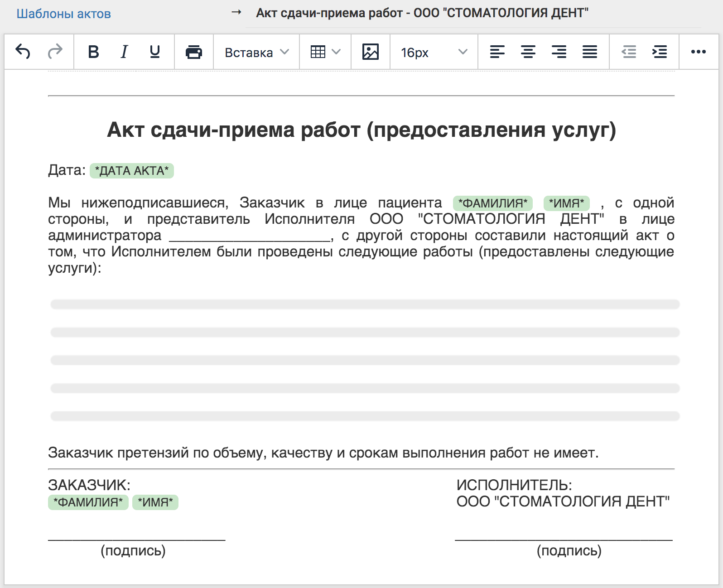Click the first gray services placeholder line

point(365,304)
